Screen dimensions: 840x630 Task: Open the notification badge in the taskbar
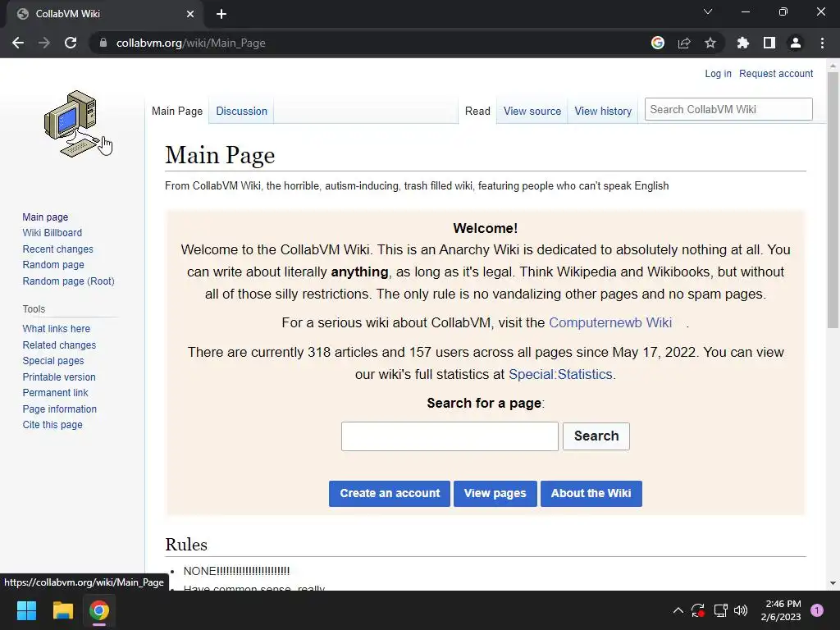pos(817,610)
